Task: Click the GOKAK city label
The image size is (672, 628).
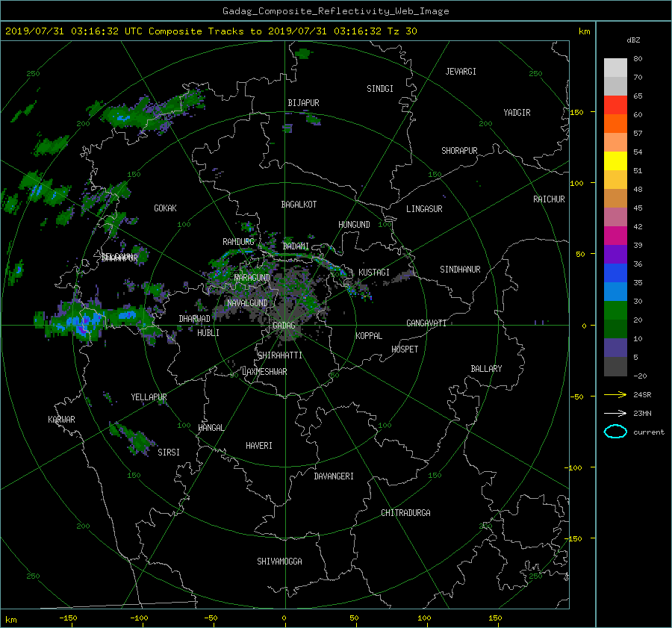Action: click(x=165, y=208)
